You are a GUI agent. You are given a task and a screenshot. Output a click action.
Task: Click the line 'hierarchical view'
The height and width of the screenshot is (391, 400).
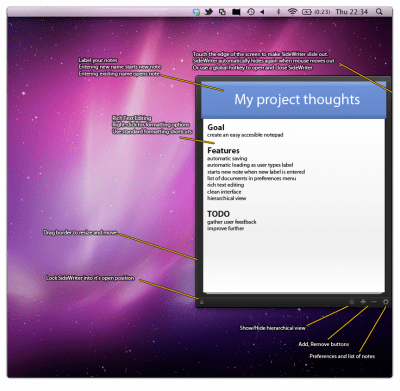pos(226,198)
